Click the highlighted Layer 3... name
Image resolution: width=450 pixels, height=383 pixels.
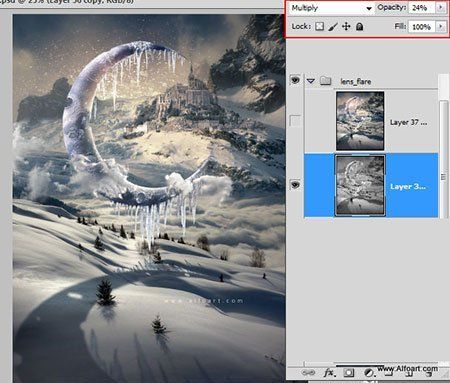(x=408, y=186)
